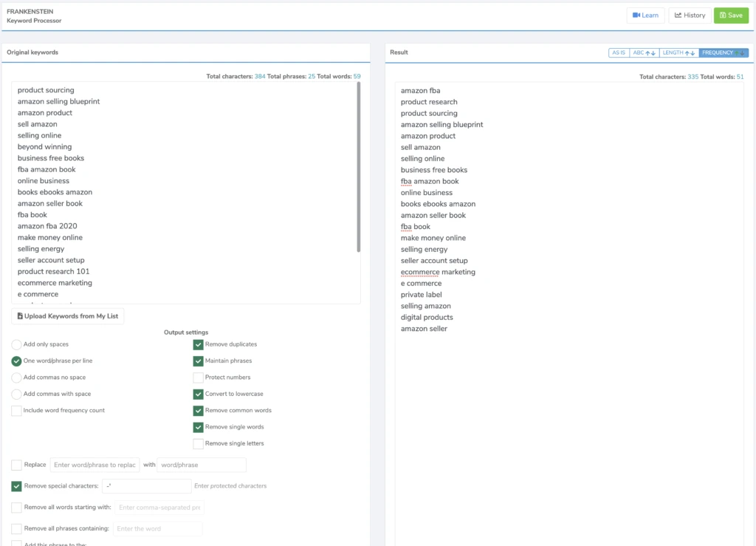Click the Enter word/phrase to replace field

click(x=95, y=465)
